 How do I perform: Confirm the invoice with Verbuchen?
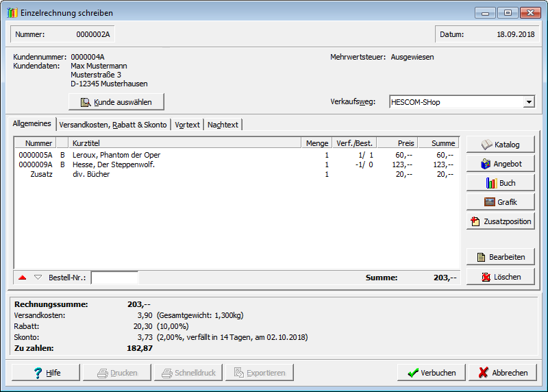coord(431,373)
